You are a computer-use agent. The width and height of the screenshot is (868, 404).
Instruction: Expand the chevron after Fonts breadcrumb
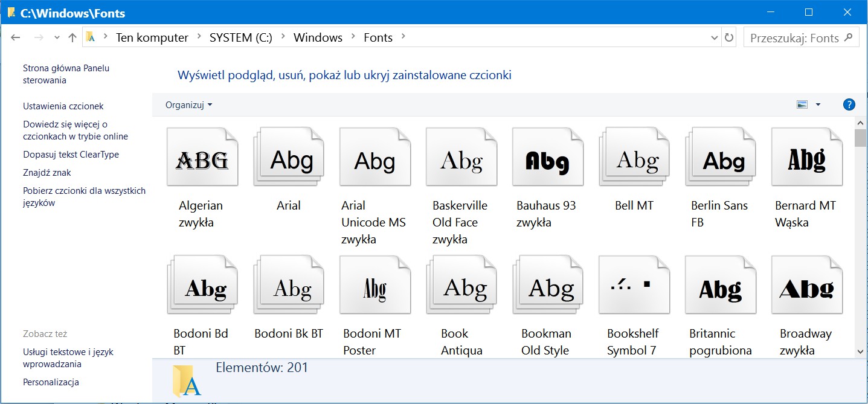[x=403, y=37]
